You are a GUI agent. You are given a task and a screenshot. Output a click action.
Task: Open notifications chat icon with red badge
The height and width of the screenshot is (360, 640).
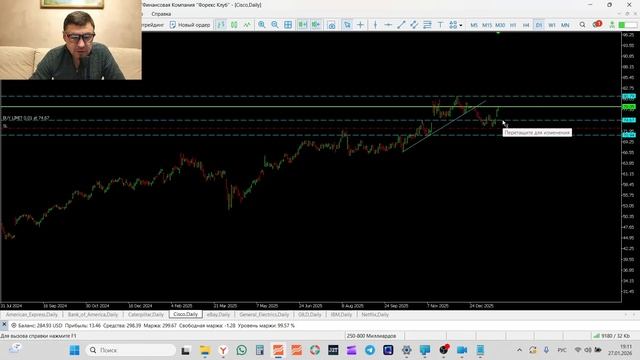pos(597,24)
